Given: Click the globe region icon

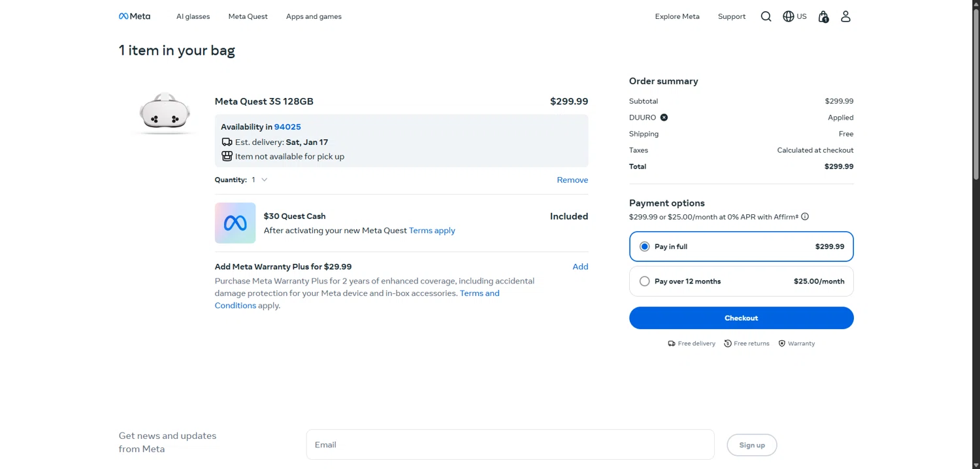Looking at the screenshot, I should [x=789, y=16].
